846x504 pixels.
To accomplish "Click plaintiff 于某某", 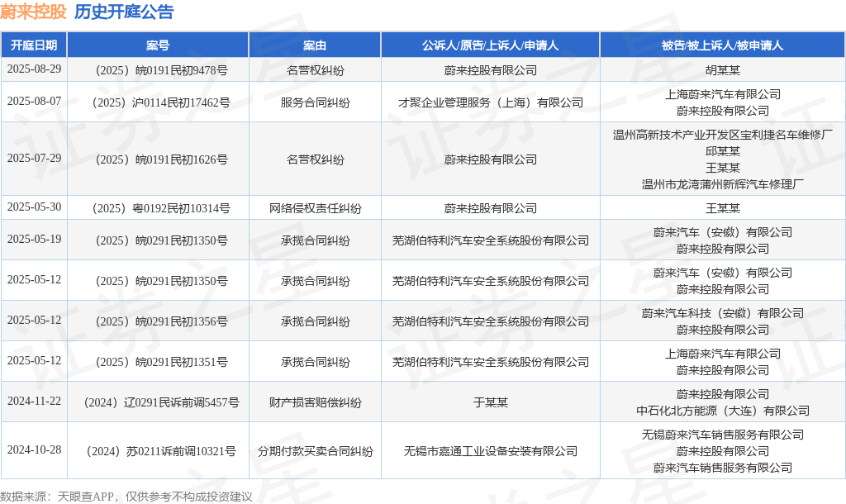I will click(491, 402).
